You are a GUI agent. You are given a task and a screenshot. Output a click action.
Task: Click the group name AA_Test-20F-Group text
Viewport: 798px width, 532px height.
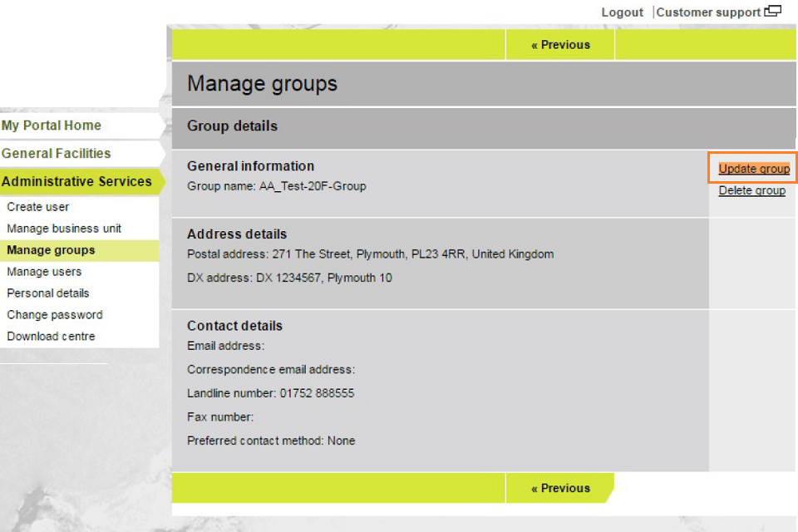[x=312, y=186]
